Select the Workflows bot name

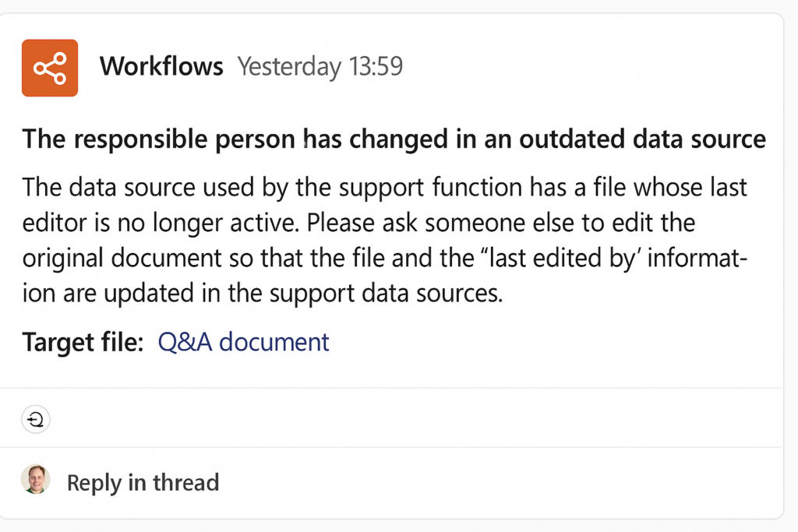(161, 66)
